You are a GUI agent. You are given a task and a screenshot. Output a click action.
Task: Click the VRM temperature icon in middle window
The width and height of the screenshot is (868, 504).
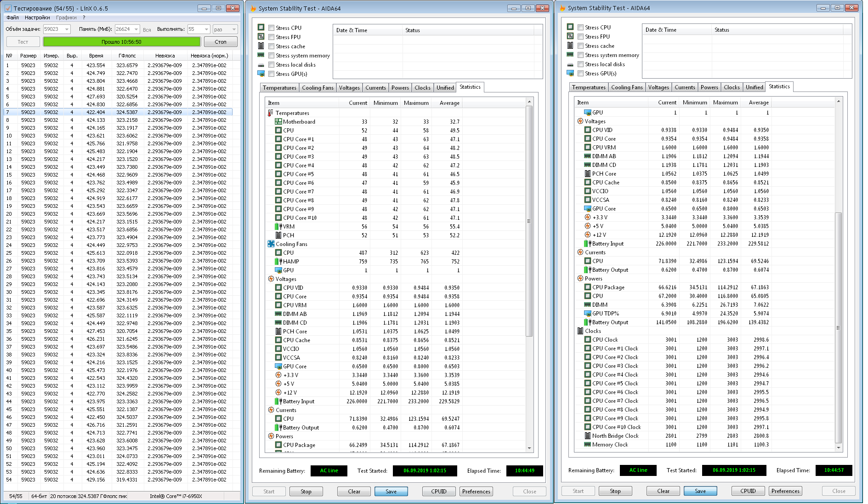278,227
